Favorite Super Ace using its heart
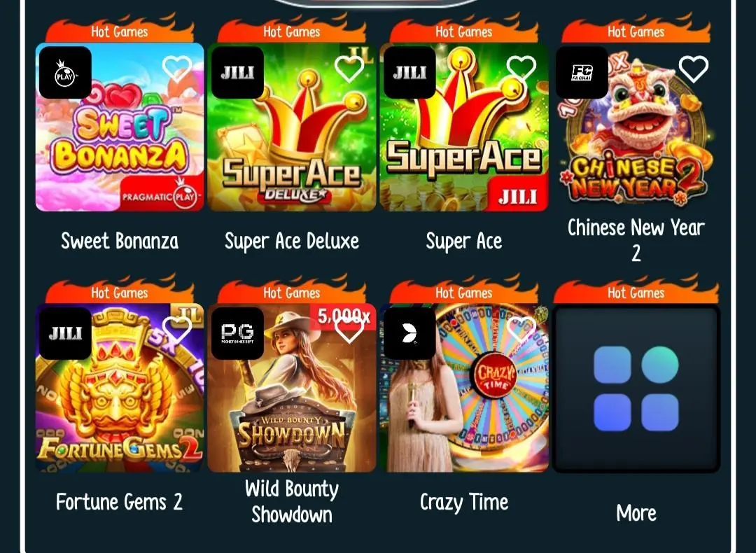 coord(521,69)
